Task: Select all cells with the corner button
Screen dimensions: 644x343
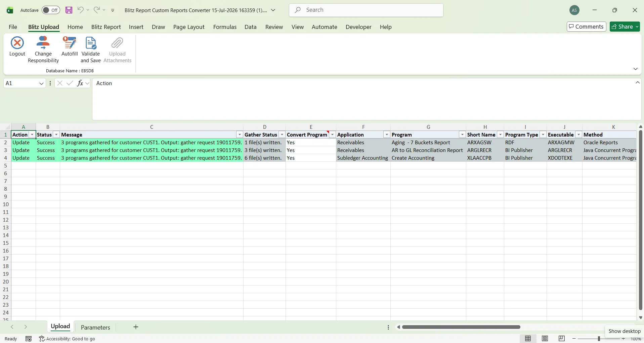Action: (6, 127)
